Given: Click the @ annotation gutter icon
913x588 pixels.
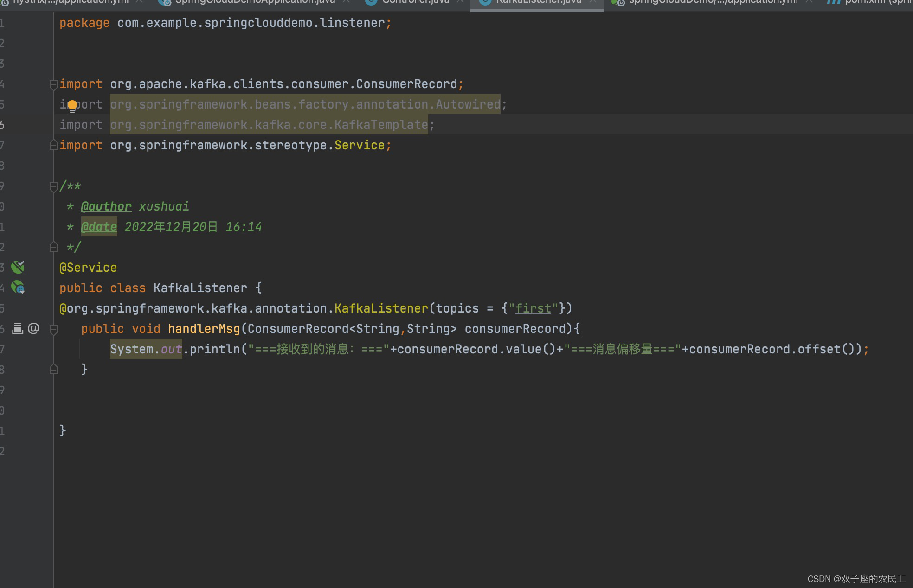Looking at the screenshot, I should [x=33, y=328].
